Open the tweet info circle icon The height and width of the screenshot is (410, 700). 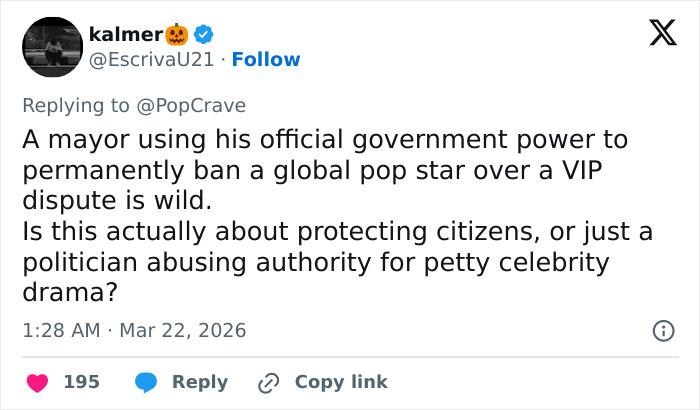click(662, 330)
